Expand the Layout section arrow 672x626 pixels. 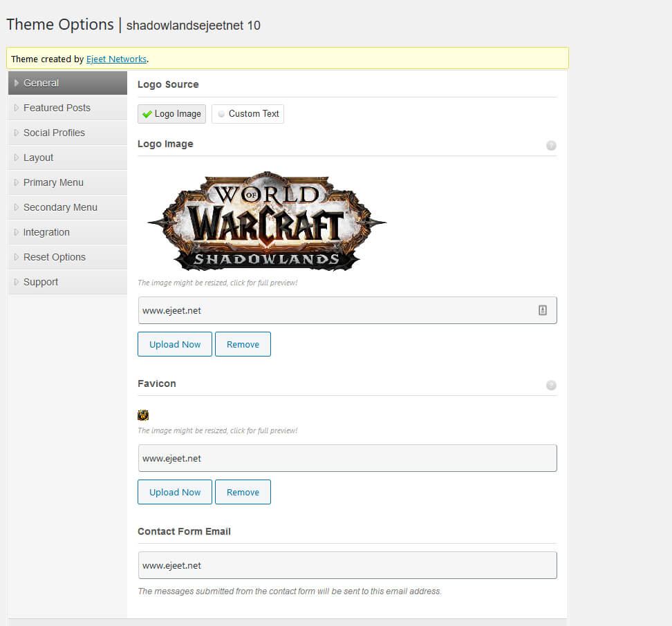[x=17, y=158]
